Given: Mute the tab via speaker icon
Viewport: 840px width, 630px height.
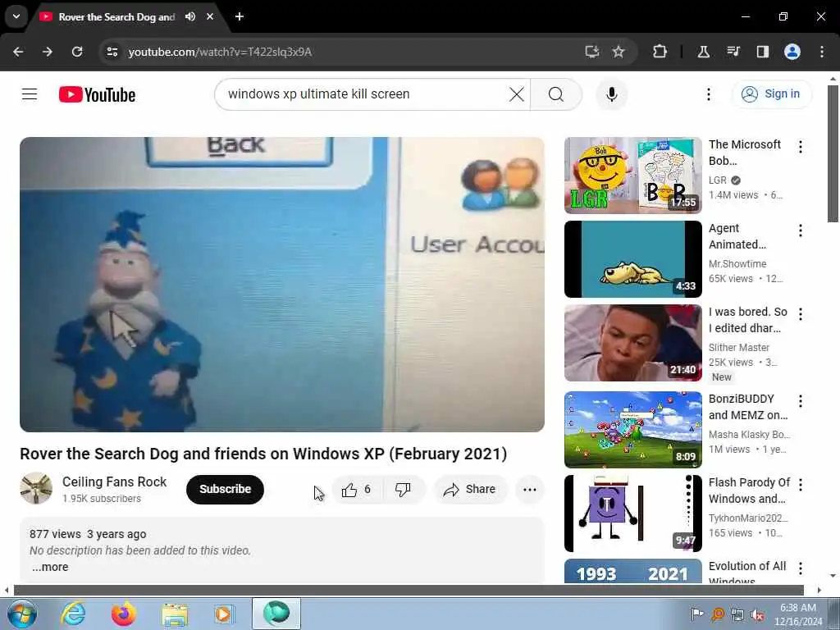Looking at the screenshot, I should pos(190,16).
